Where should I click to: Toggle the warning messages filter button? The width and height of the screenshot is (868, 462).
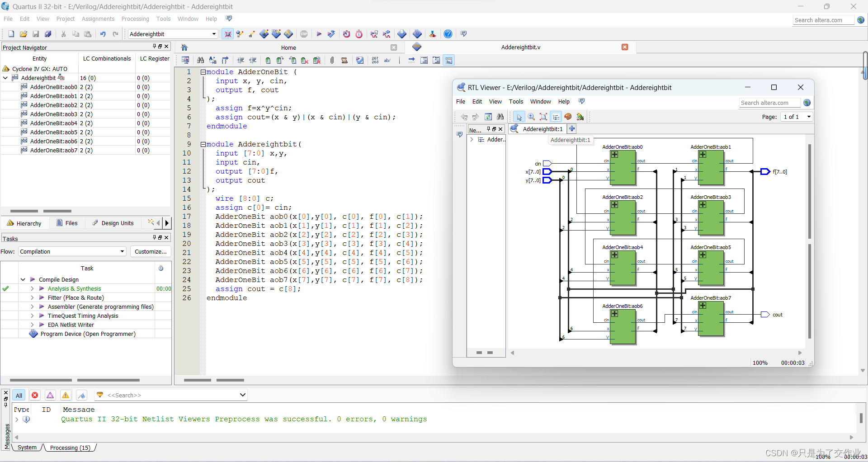[x=66, y=395]
